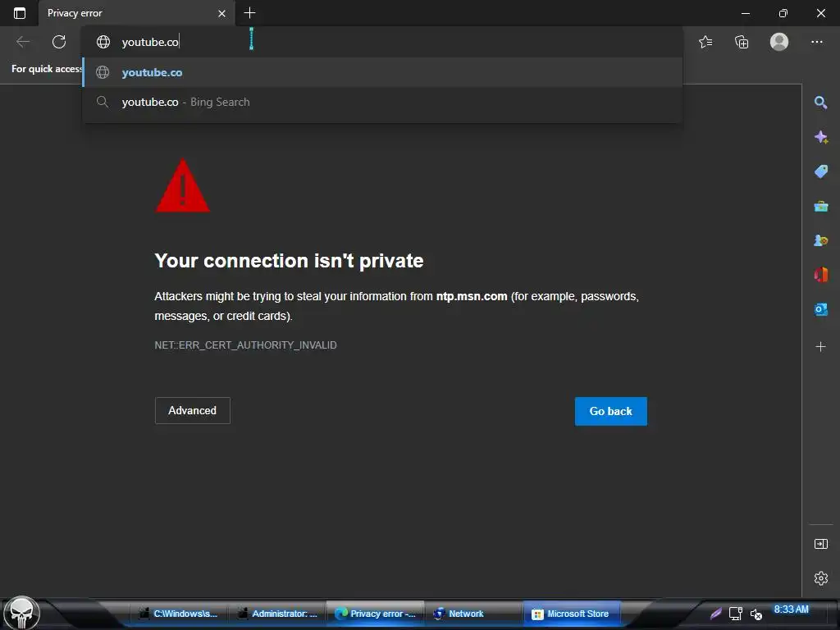Open sidebar settings gear icon
Viewport: 840px width, 630px height.
tap(820, 578)
